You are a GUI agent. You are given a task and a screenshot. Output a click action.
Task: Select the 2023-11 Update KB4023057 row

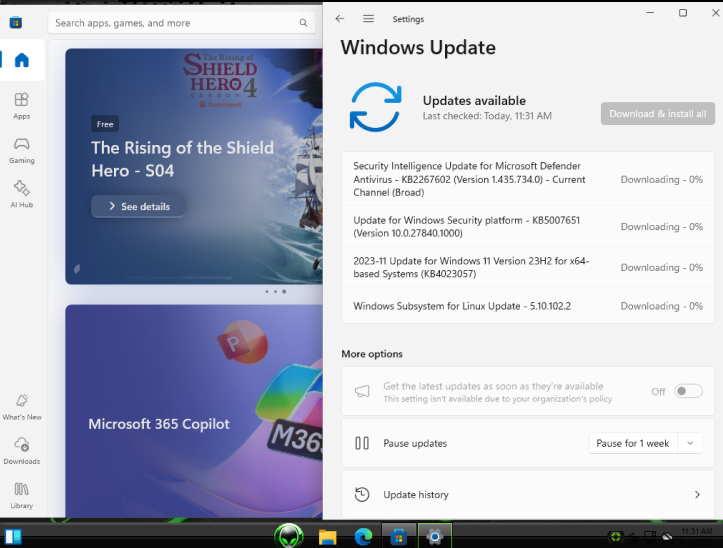tap(528, 267)
